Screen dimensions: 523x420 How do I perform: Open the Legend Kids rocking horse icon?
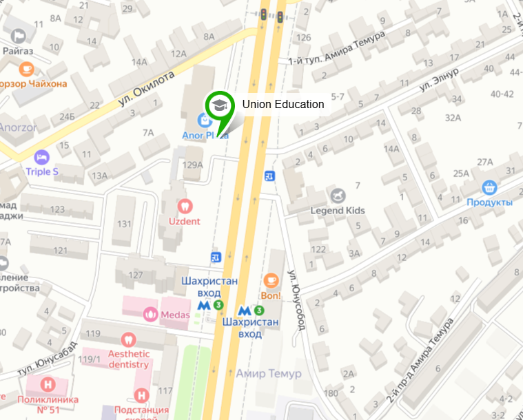(338, 196)
